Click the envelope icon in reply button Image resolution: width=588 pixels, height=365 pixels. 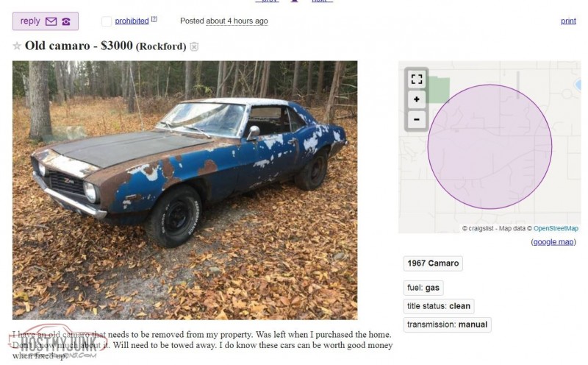click(x=51, y=21)
